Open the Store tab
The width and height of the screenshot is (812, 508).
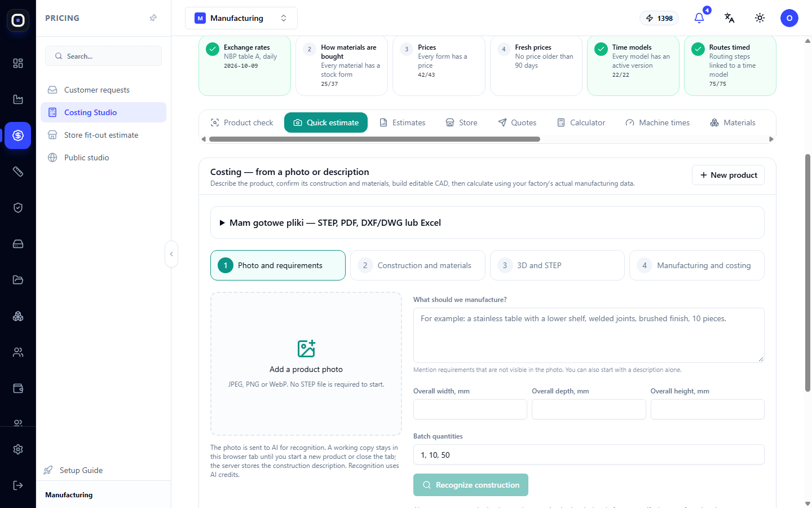point(462,122)
